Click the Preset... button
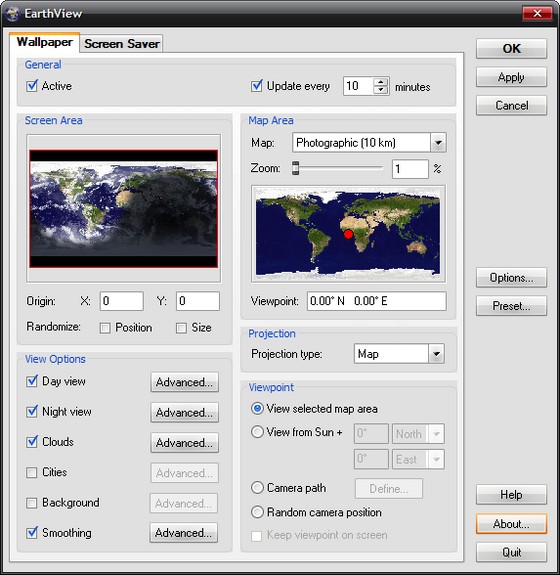Viewport: 560px width, 575px height. pyautogui.click(x=511, y=306)
